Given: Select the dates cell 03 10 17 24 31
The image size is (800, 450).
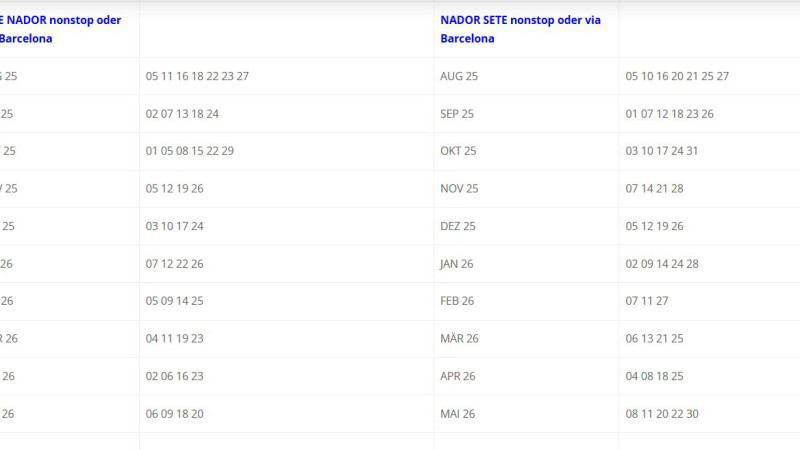Looking at the screenshot, I should (x=661, y=151).
